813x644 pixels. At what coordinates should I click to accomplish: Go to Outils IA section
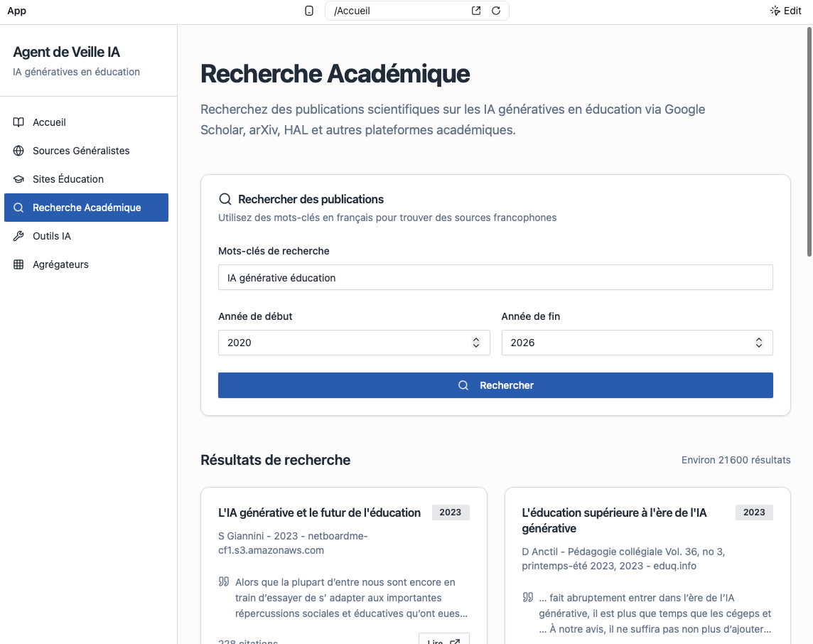tap(52, 236)
